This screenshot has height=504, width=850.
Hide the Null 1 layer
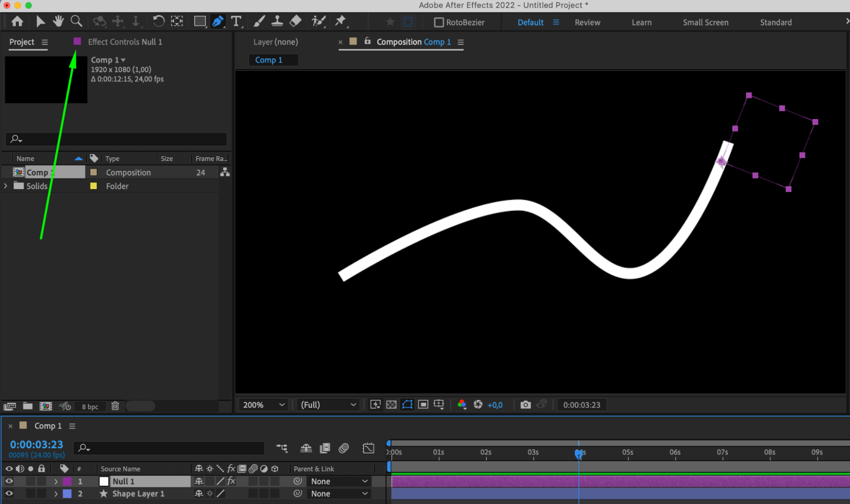(9, 481)
